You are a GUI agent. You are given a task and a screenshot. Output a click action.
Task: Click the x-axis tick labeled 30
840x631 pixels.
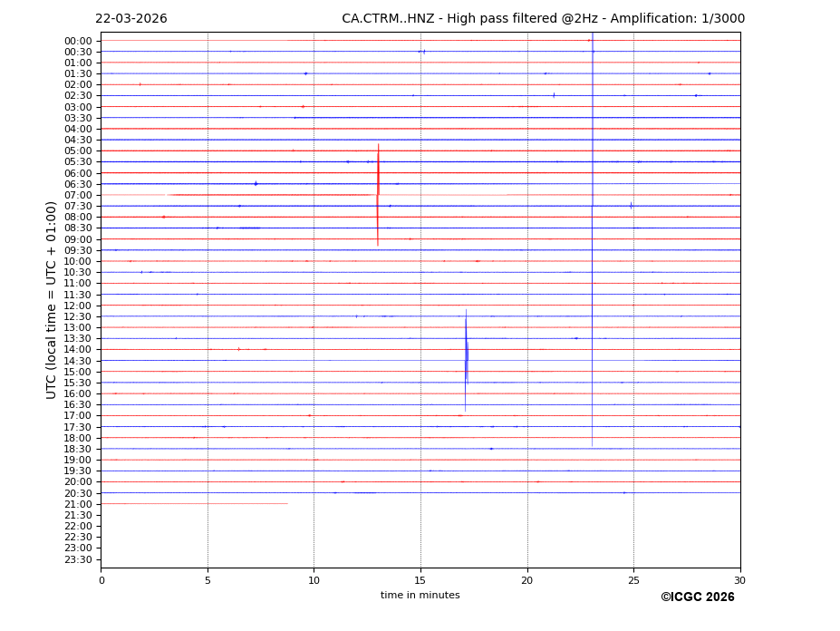tap(739, 580)
